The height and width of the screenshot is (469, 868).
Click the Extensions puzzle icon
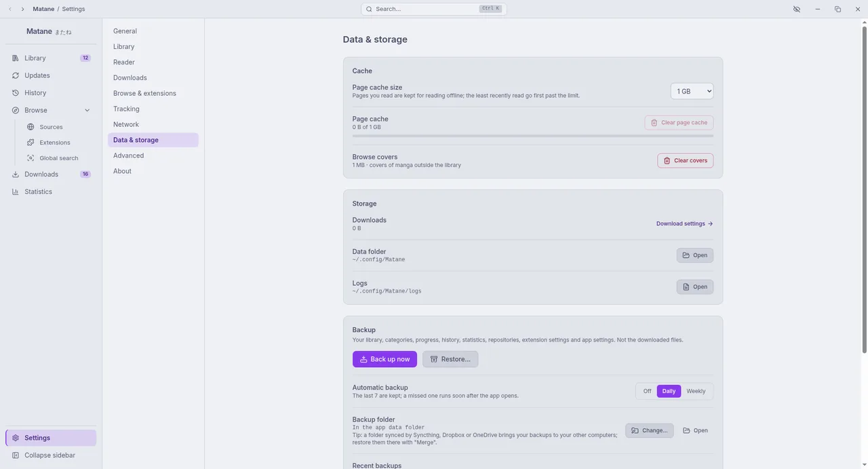pyautogui.click(x=31, y=143)
